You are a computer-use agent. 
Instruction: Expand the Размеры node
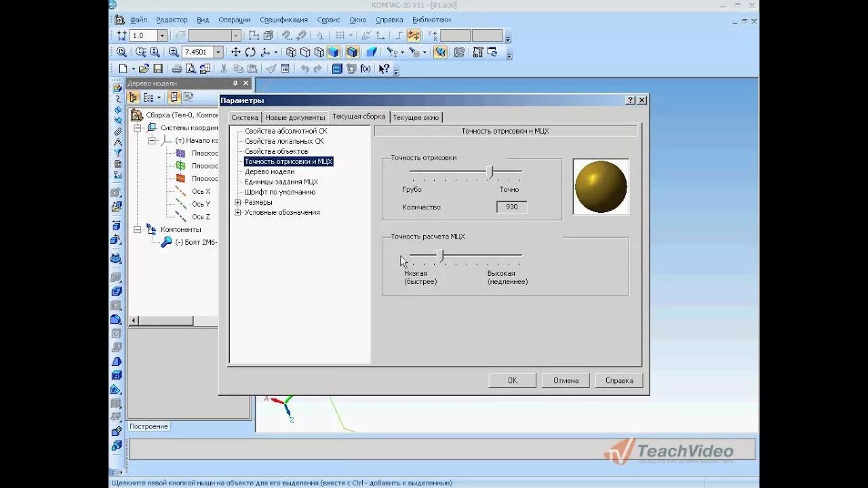238,202
